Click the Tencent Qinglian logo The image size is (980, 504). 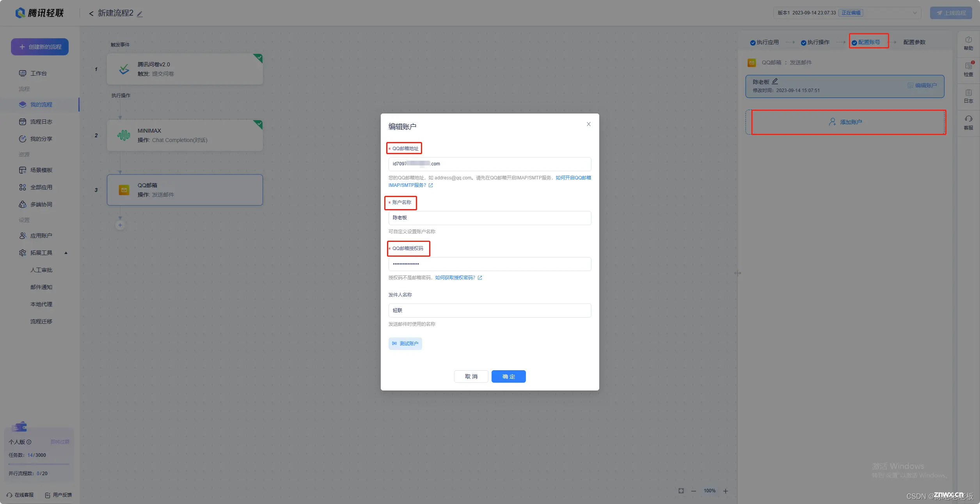(39, 13)
